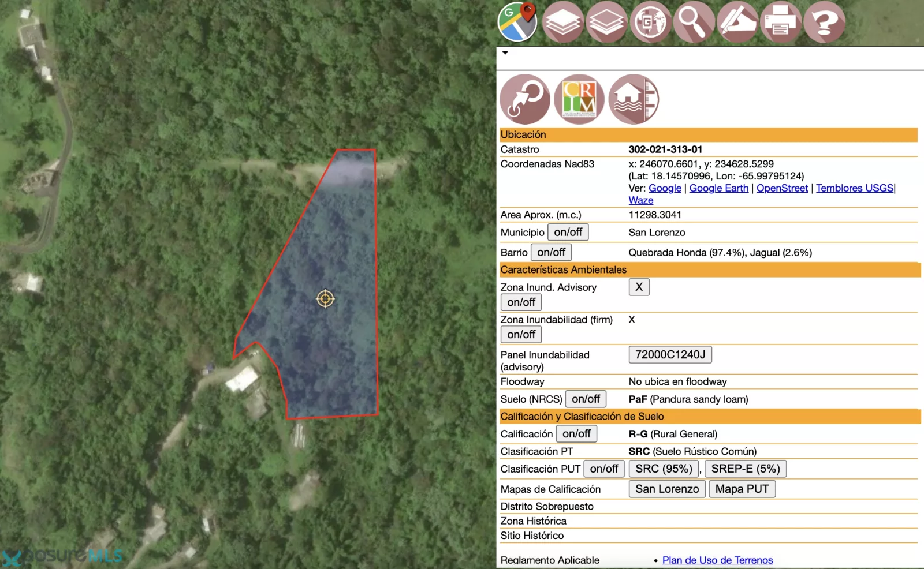Open the magnifier search tool
The width and height of the screenshot is (924, 569).
(694, 22)
